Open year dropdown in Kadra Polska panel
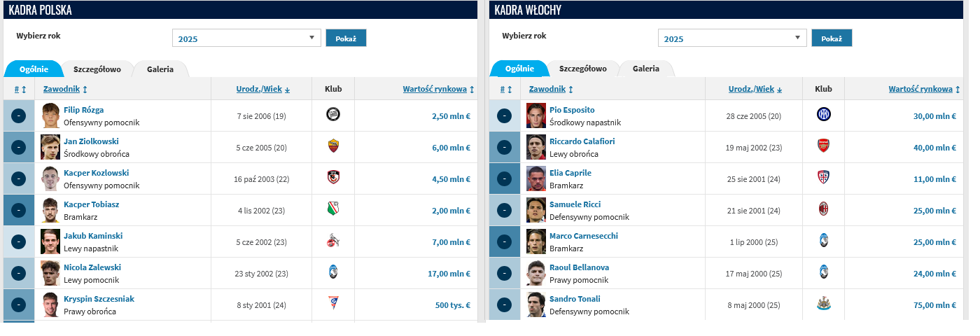The height and width of the screenshot is (336, 980). point(246,38)
